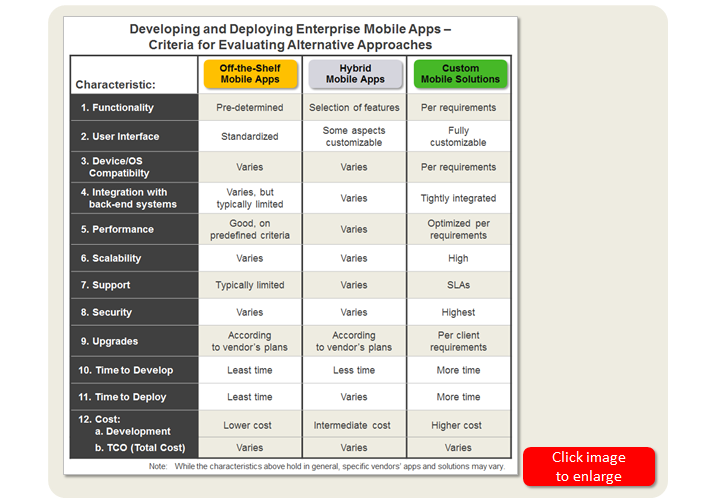Click the 'Pre-determined' functionality cell
Image resolution: width=715 pixels, height=500 pixels.
249,107
